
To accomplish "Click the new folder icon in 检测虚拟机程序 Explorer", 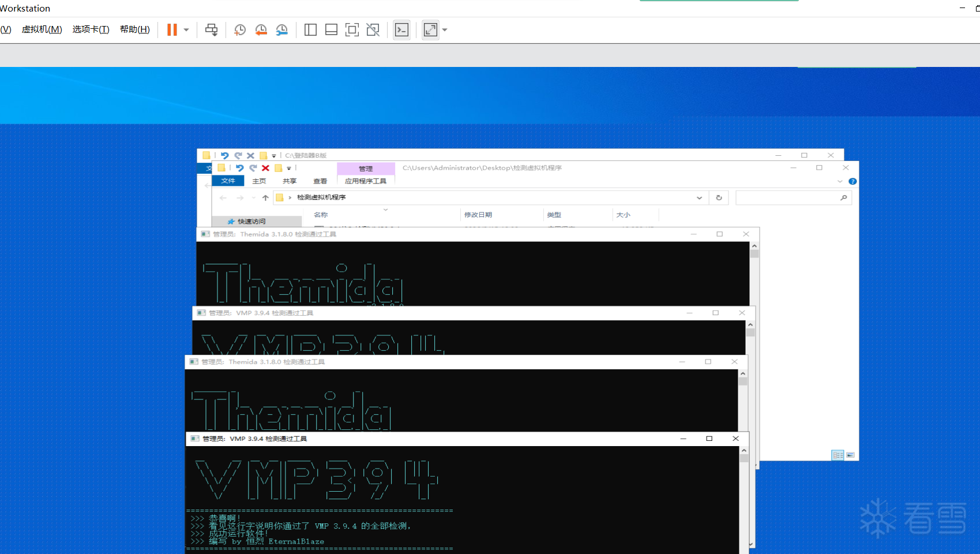I will (x=278, y=168).
